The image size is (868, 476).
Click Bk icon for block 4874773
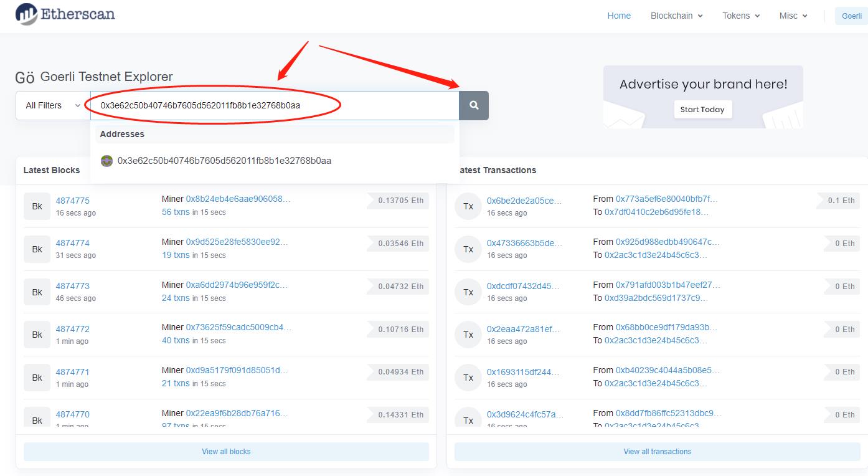tap(37, 292)
